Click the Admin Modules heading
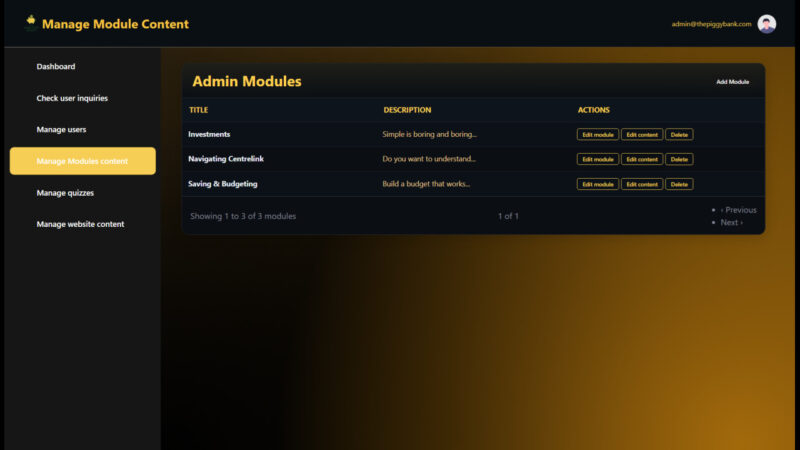 tap(246, 81)
